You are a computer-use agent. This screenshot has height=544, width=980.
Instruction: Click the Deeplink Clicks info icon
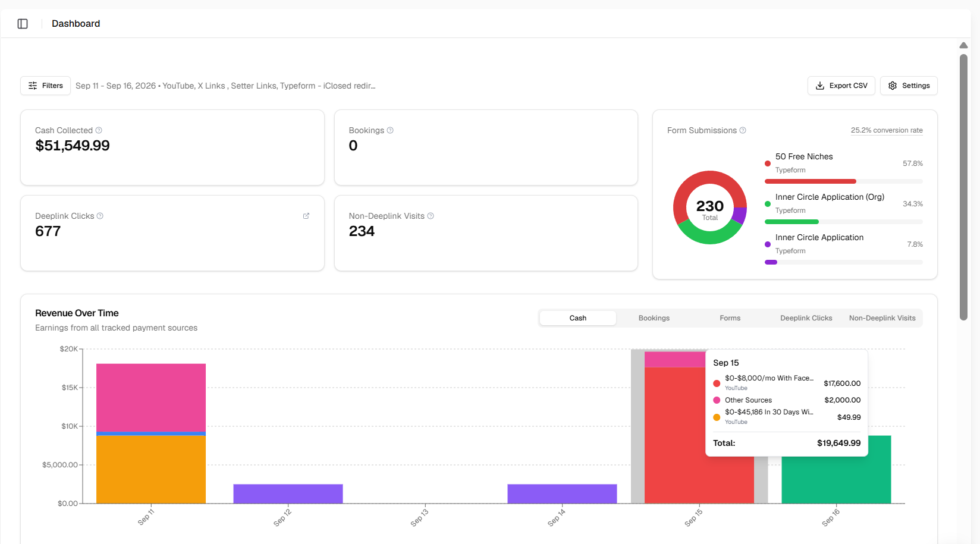click(100, 216)
